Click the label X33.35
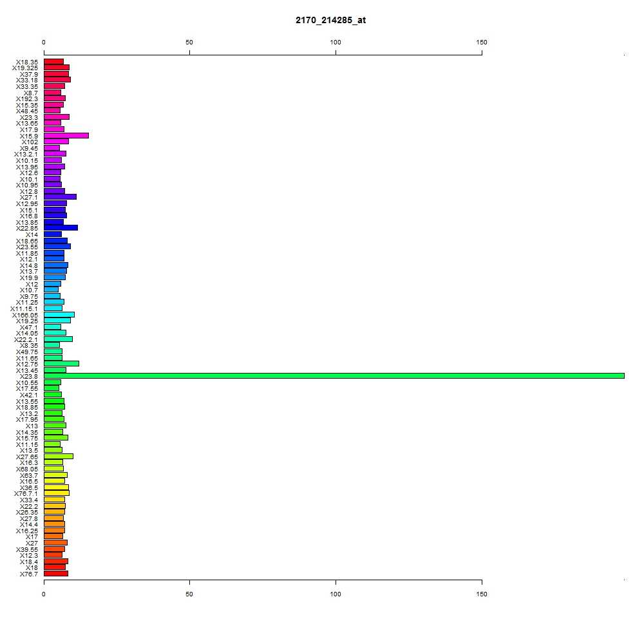This screenshot has width=644, height=644. 27,87
